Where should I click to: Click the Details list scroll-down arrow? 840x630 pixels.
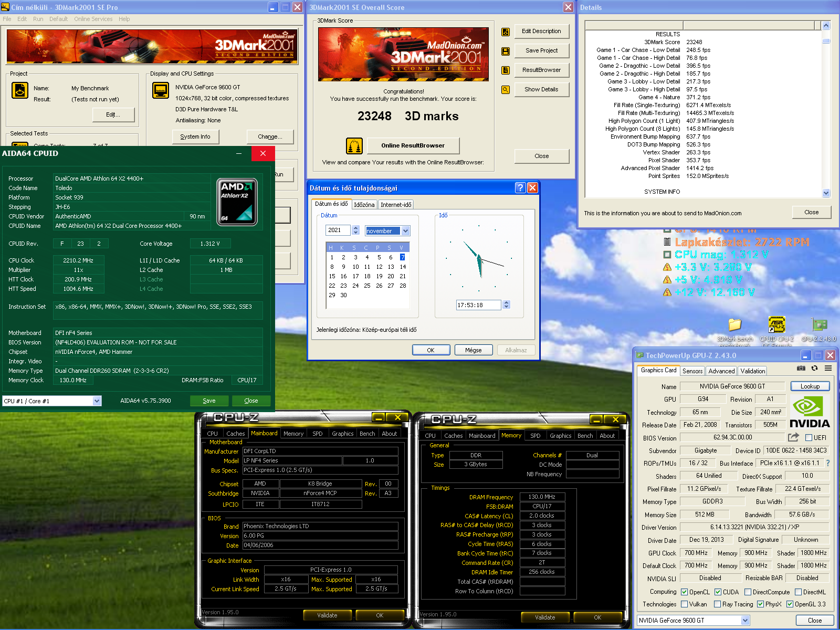pos(826,193)
